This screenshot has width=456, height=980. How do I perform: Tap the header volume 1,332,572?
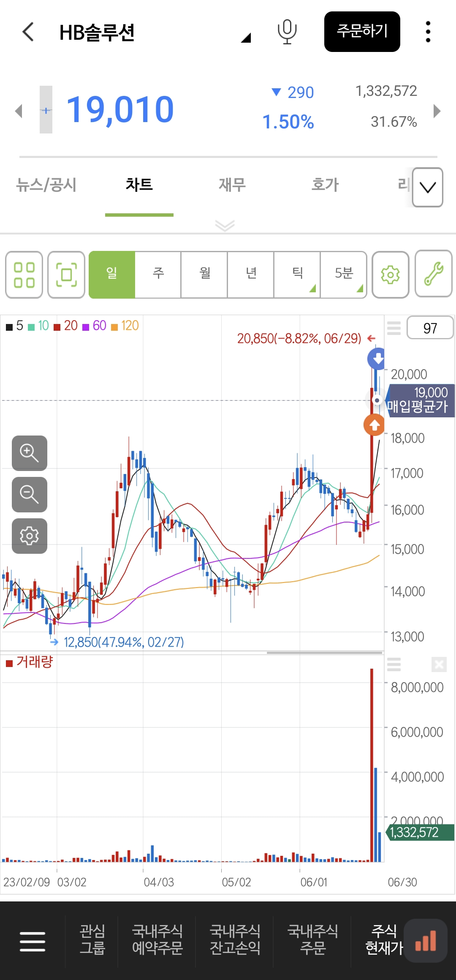point(386,91)
